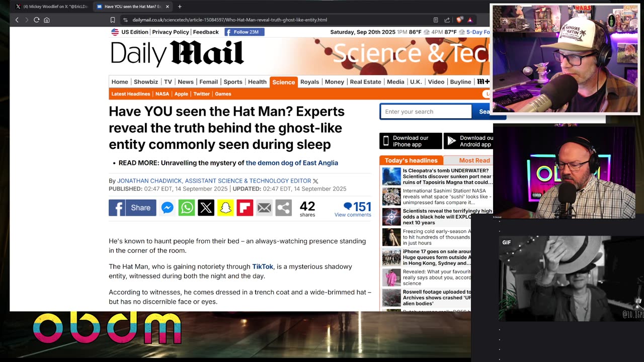This screenshot has width=644, height=362.
Task: Open author Jonathan Chadwick's profile link
Action: 214,181
